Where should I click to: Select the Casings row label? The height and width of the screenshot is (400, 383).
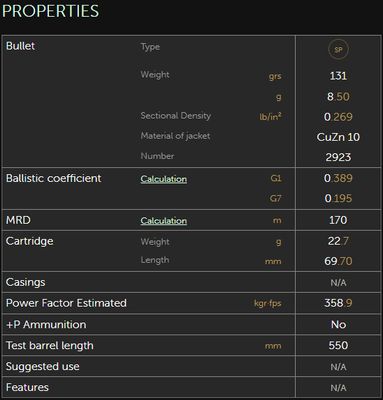click(26, 282)
